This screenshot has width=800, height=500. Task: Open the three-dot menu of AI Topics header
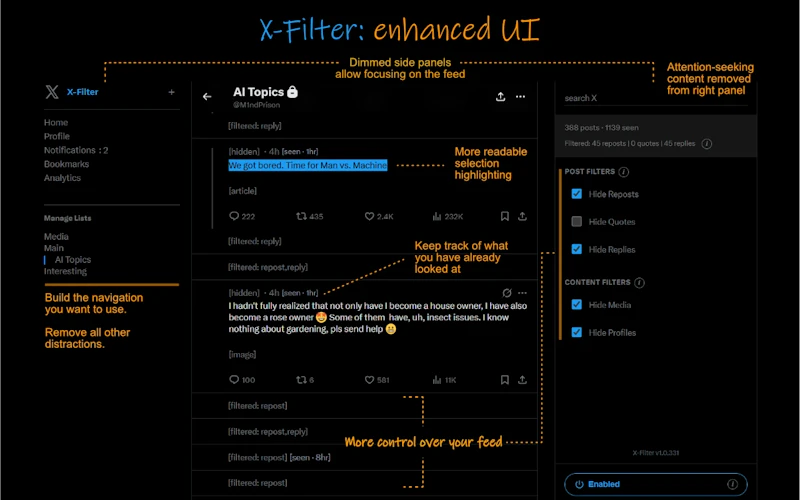coord(520,96)
